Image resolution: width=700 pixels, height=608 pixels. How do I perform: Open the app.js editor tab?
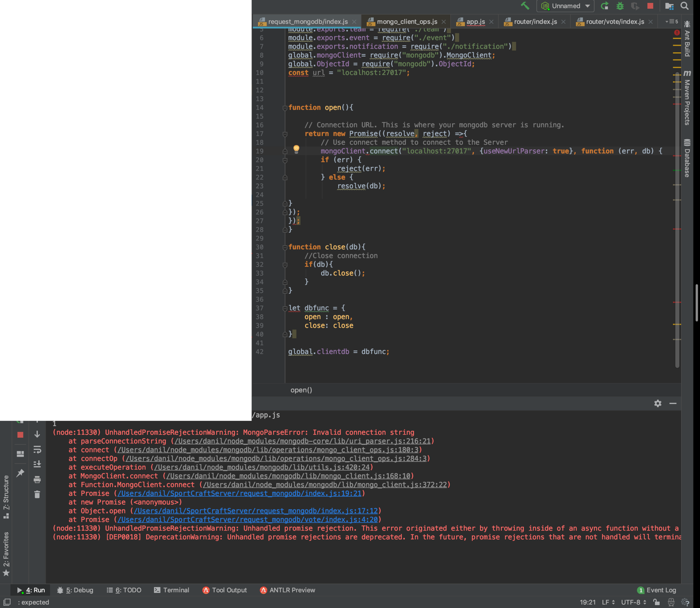tap(475, 22)
